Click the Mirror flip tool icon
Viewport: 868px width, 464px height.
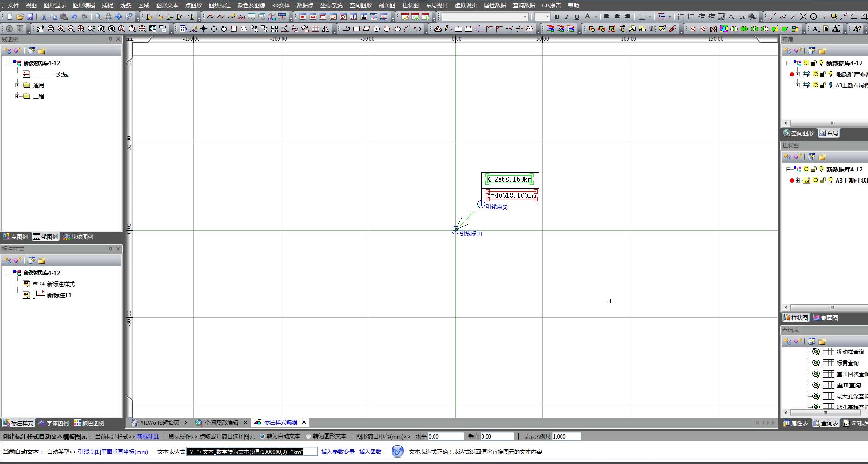click(325, 29)
